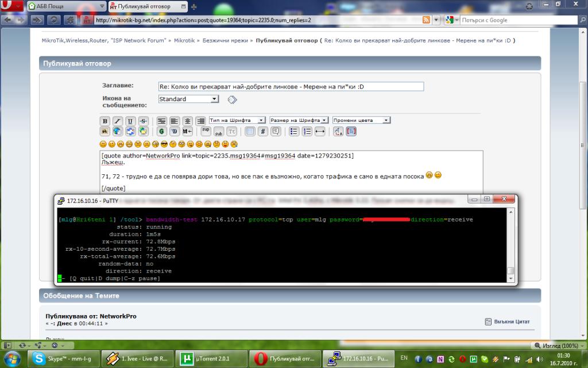This screenshot has width=588, height=368.
Task: Click the Безжични мрежи breadcrumb link
Action: point(225,41)
